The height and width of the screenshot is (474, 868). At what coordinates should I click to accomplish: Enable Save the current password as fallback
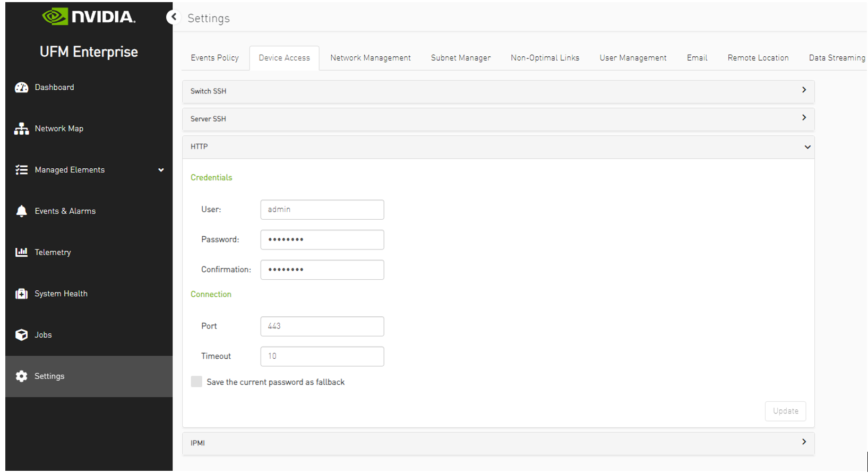pyautogui.click(x=196, y=382)
